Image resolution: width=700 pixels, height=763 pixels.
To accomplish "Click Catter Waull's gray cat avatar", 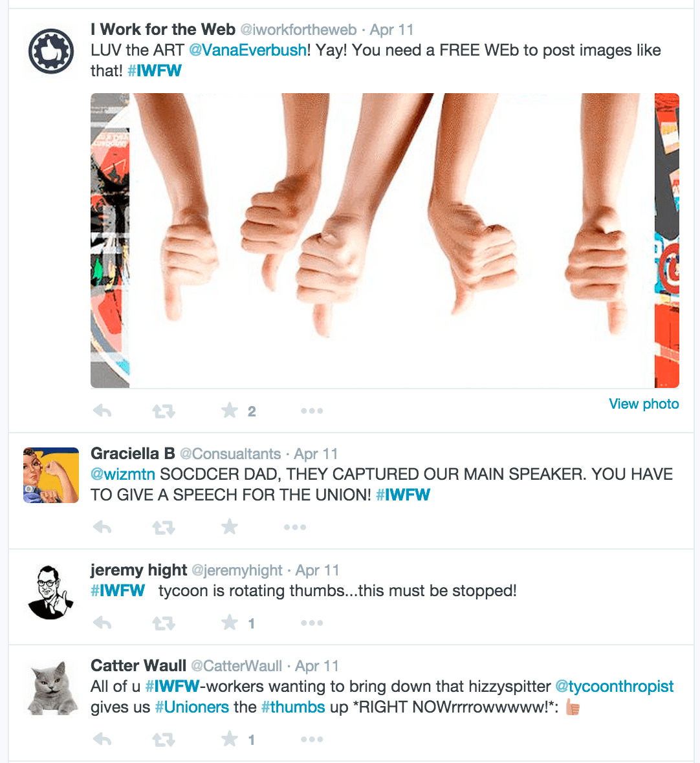I will tap(51, 687).
